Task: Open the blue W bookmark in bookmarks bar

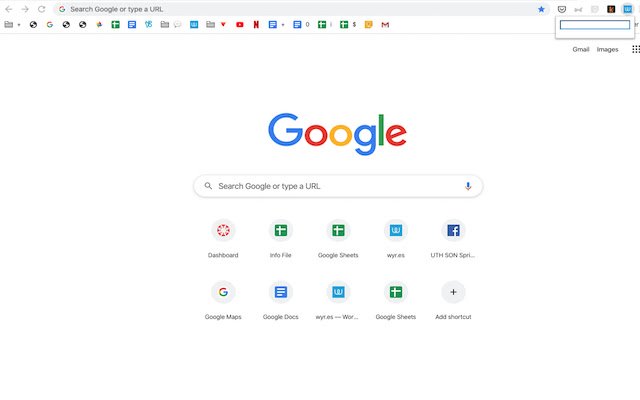Action: click(194, 24)
